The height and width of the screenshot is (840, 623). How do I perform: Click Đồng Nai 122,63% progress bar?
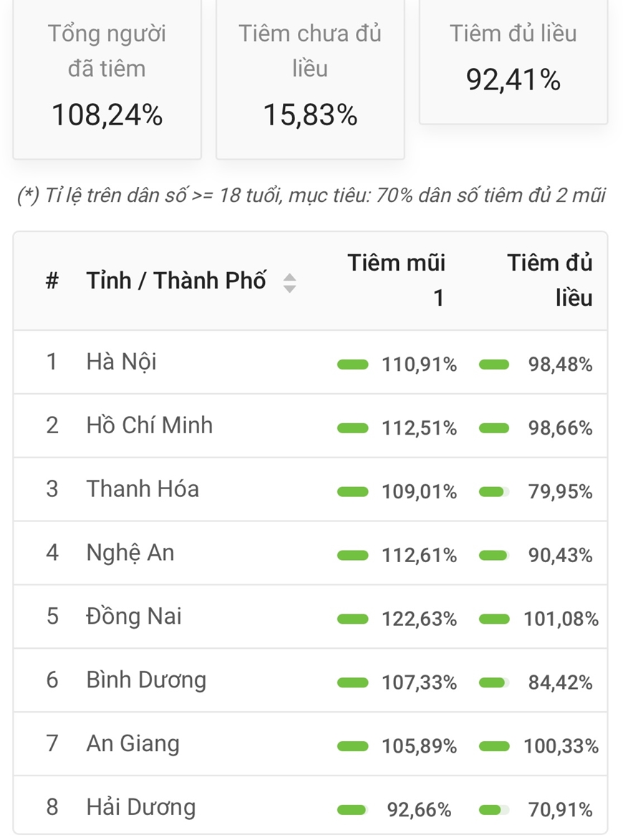point(352,619)
